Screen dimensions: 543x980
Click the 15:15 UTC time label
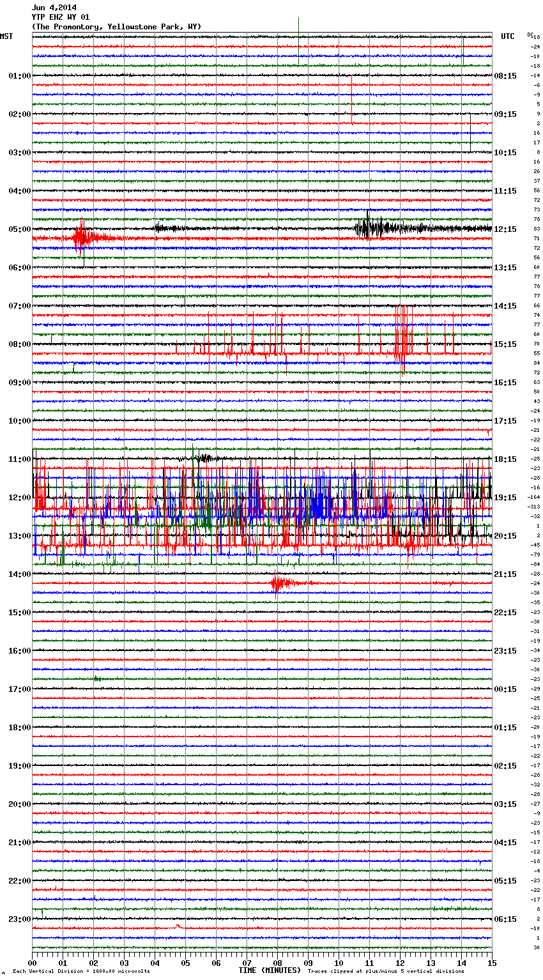tap(505, 344)
